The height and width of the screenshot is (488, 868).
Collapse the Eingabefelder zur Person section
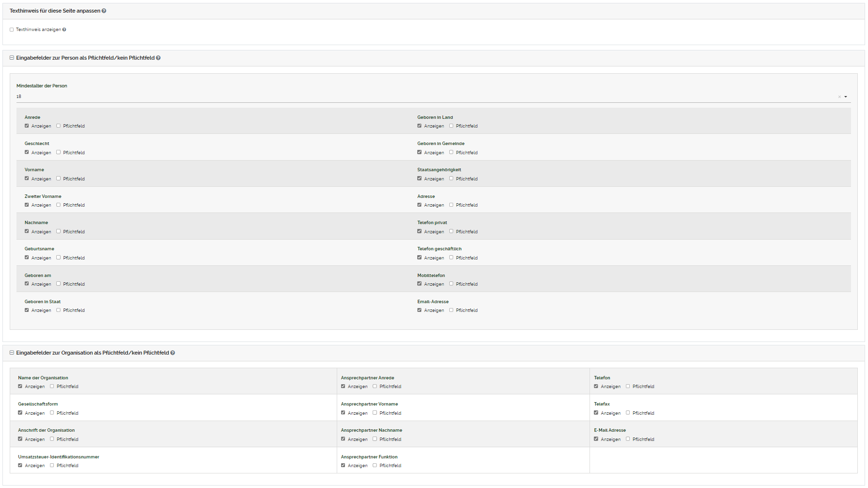[x=12, y=58]
